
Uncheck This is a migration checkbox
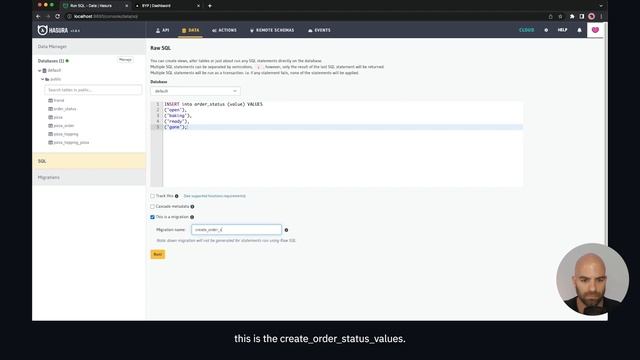pos(153,217)
